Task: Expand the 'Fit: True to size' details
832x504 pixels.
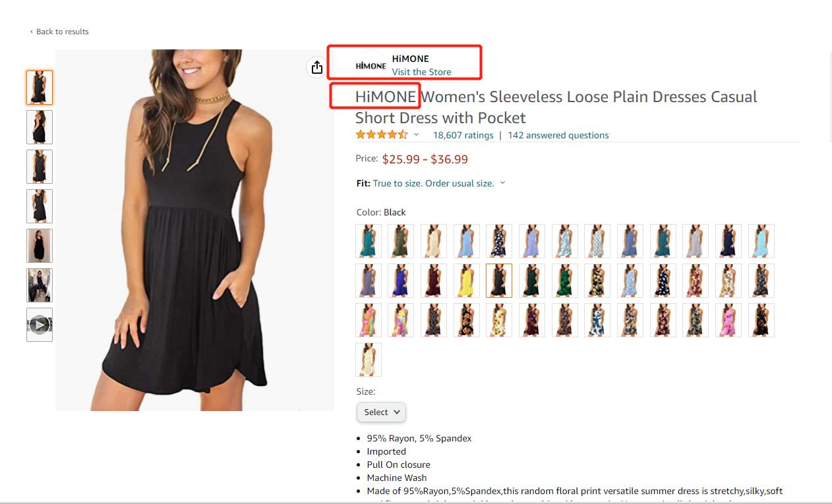Action: point(502,183)
